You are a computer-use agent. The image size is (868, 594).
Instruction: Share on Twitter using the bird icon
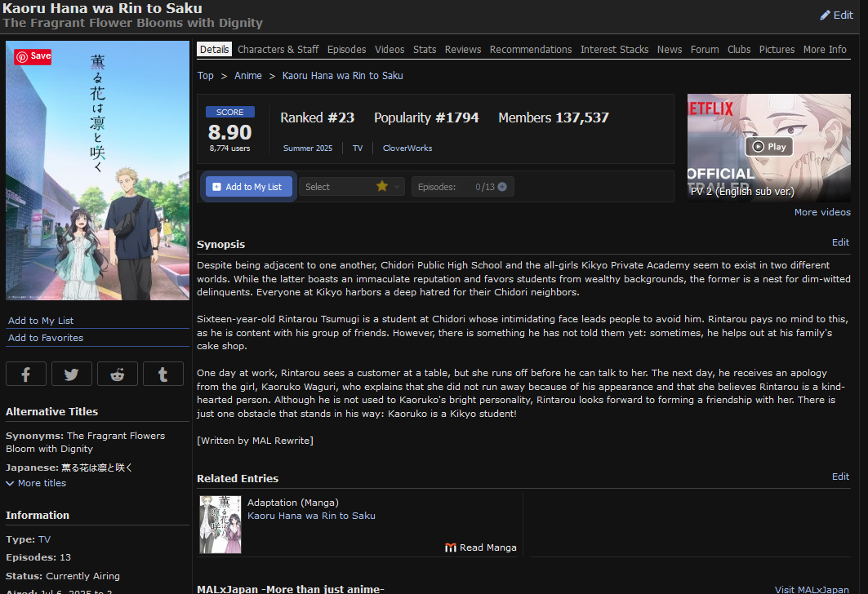(x=71, y=374)
